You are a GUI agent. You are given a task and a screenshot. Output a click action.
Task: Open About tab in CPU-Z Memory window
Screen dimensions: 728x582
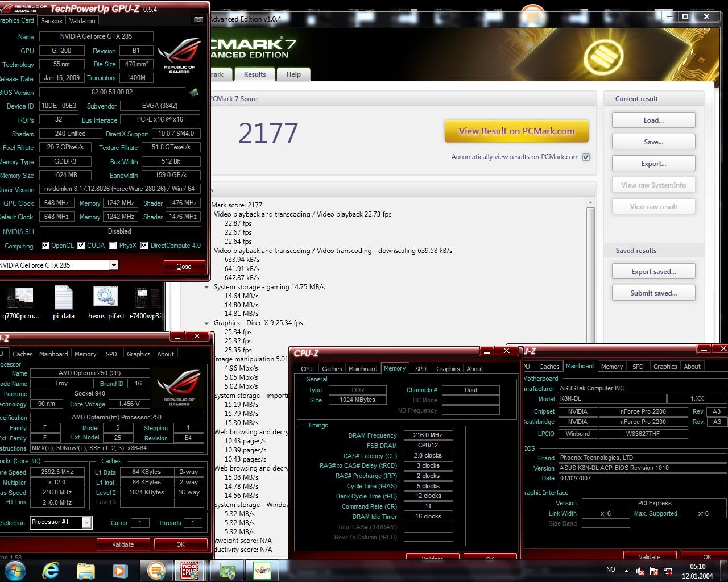pos(475,369)
